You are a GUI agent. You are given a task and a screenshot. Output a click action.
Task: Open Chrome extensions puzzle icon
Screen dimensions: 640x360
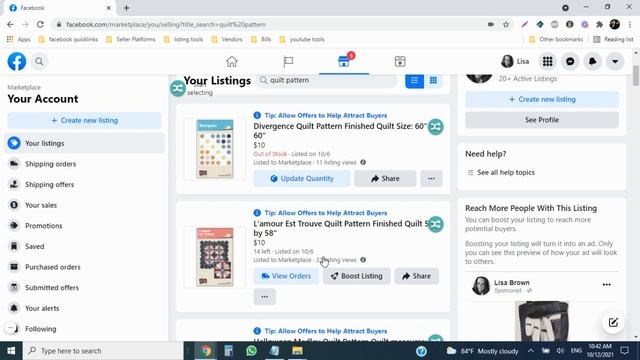(599, 24)
